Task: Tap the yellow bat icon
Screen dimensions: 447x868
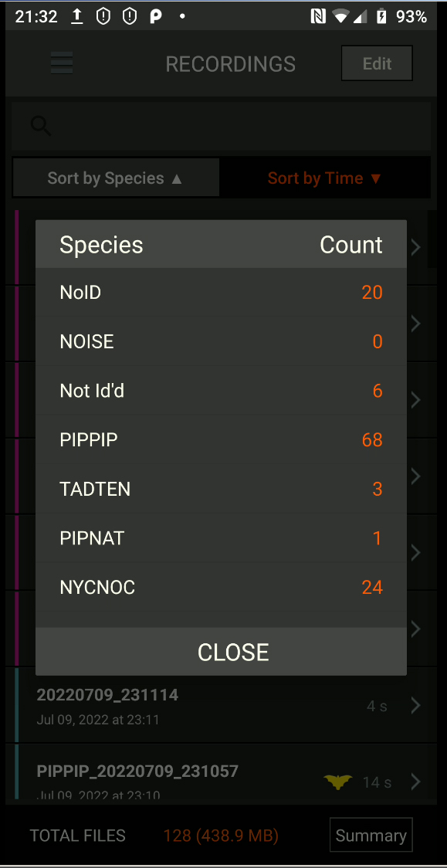Action: coord(338,782)
